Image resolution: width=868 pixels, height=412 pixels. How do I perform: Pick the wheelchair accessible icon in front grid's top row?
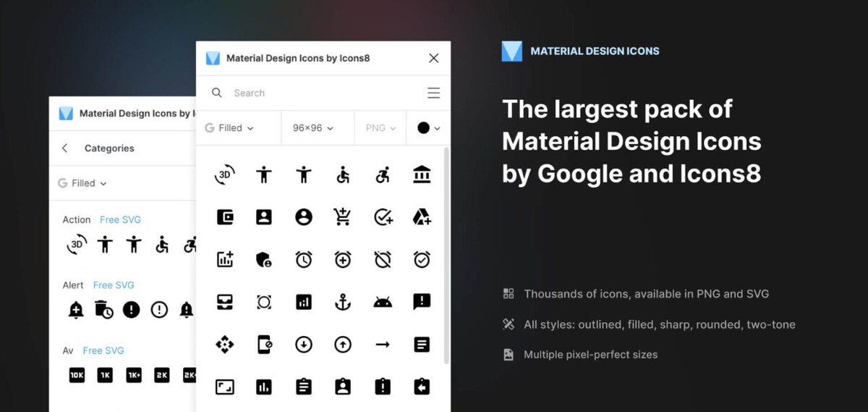pyautogui.click(x=343, y=175)
